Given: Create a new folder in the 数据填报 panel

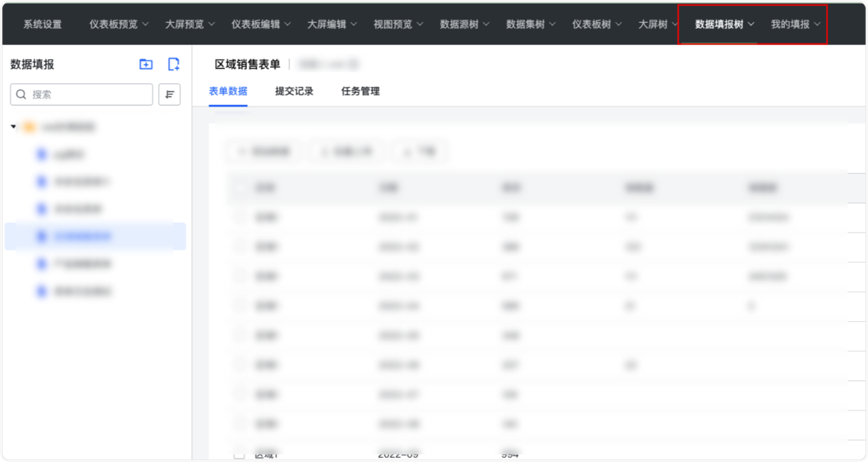Looking at the screenshot, I should click(x=145, y=64).
